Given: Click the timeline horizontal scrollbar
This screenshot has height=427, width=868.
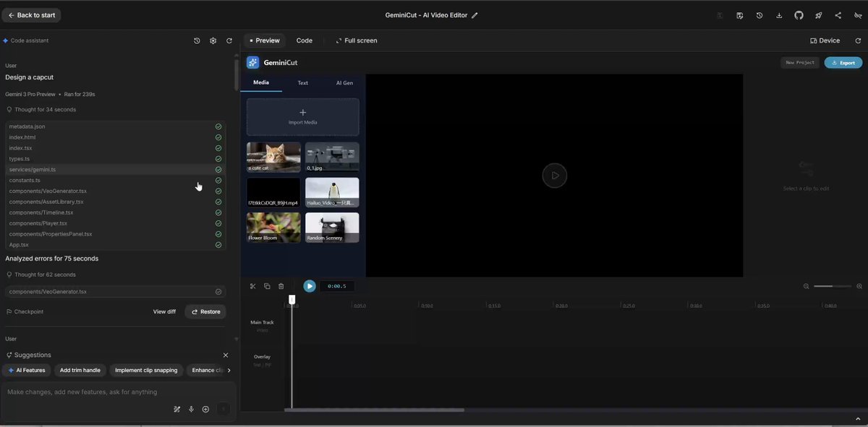Looking at the screenshot, I should coord(374,410).
